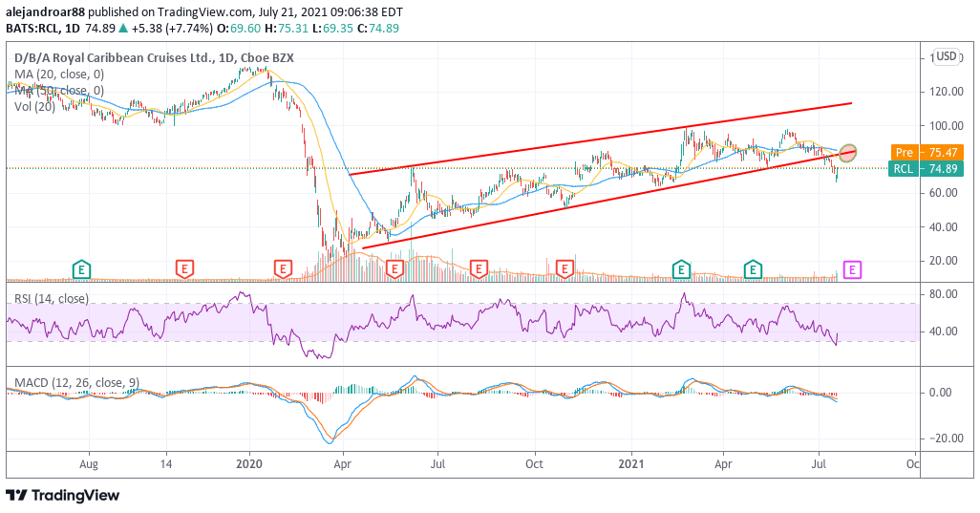Click the first red earnings marker near label 14

pyautogui.click(x=183, y=270)
